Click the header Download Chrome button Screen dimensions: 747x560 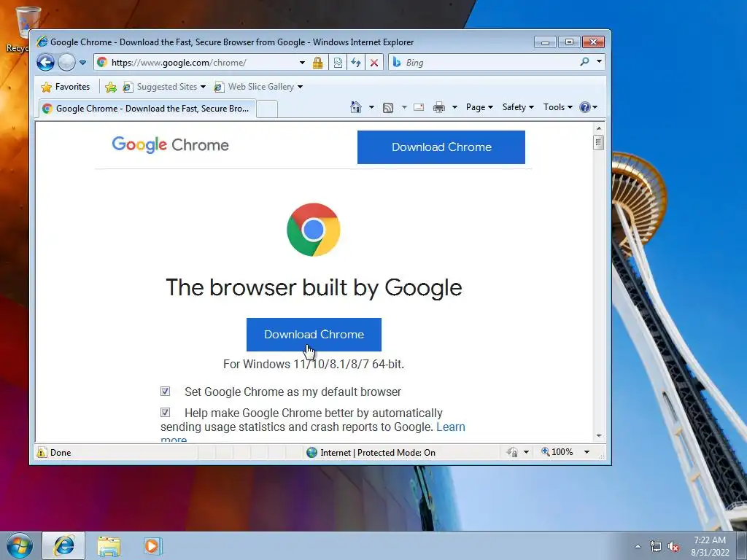(x=441, y=147)
